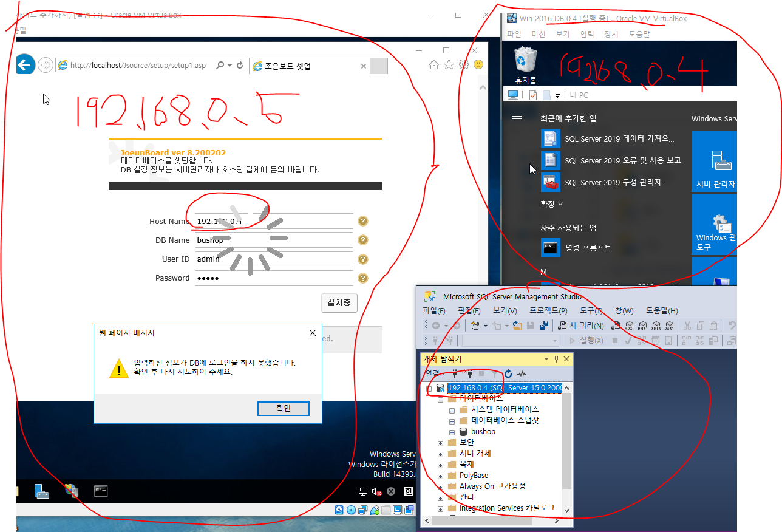
Task: Click the User ID input field
Action: (274, 259)
